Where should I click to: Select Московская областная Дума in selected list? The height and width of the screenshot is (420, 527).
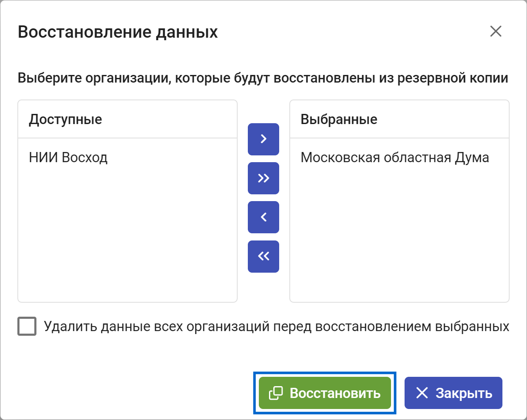tap(394, 157)
